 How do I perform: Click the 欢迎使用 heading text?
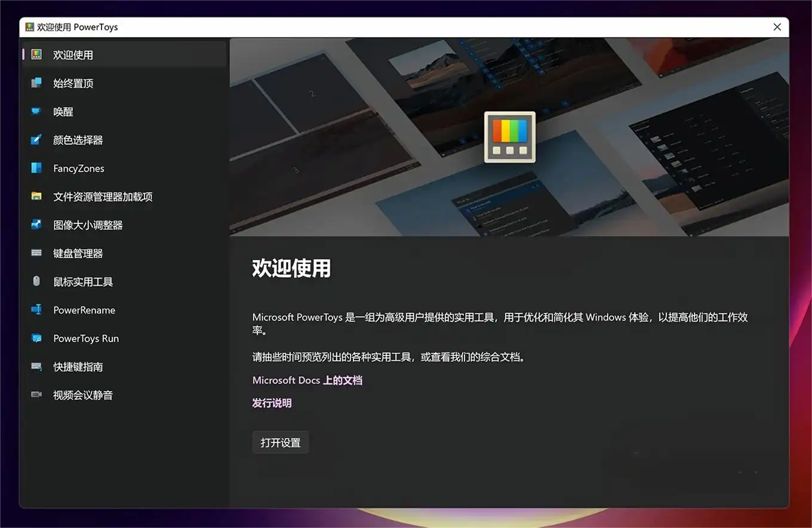pyautogui.click(x=291, y=268)
